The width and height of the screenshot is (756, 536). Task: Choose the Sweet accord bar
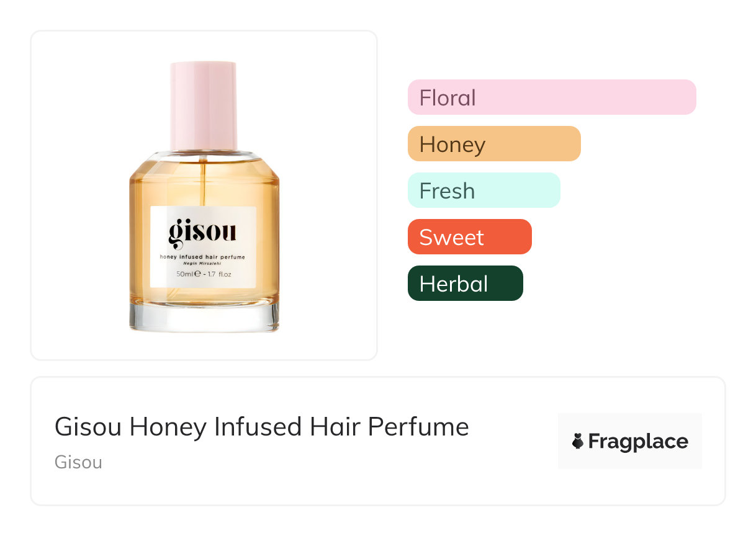[469, 237]
